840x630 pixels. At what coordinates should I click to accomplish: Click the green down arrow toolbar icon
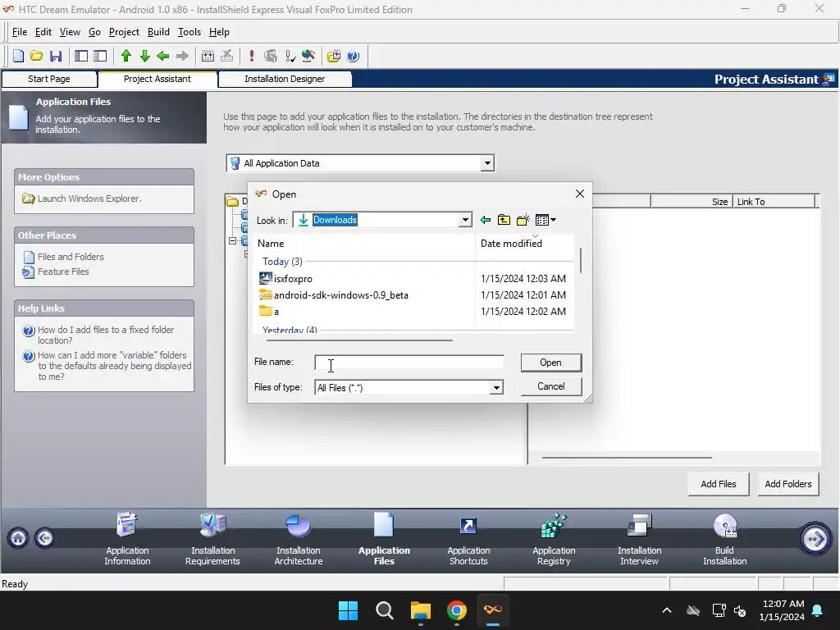[x=144, y=56]
